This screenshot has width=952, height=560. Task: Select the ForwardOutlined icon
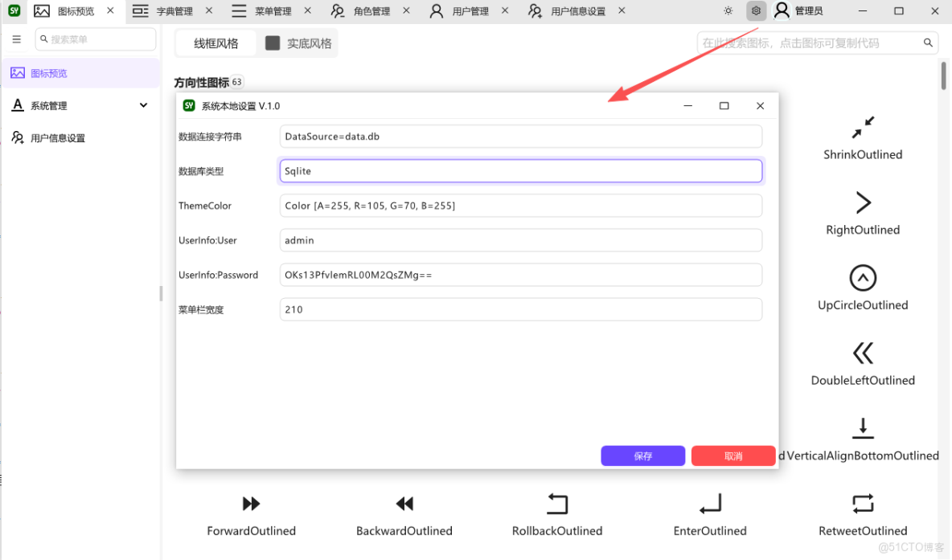251,504
